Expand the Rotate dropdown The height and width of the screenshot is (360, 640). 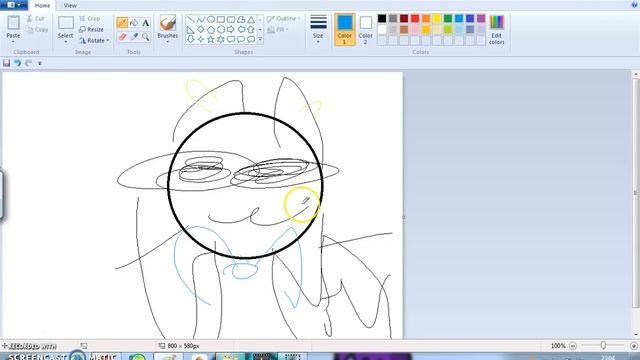(108, 40)
